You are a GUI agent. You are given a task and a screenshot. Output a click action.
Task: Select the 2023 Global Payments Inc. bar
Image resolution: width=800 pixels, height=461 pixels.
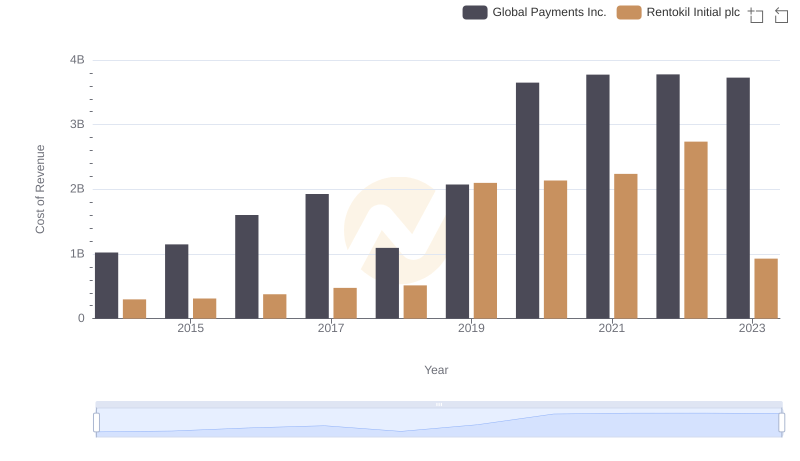pyautogui.click(x=738, y=198)
